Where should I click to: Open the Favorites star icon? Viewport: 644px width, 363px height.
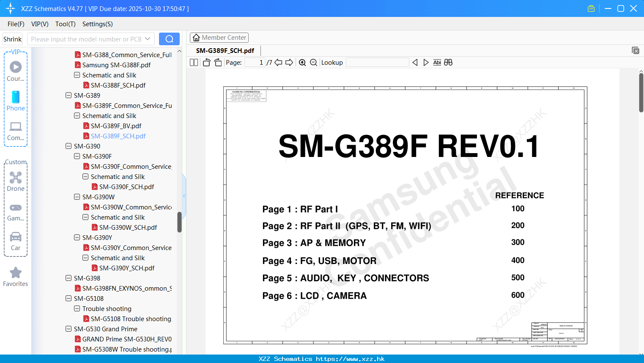pyautogui.click(x=16, y=272)
